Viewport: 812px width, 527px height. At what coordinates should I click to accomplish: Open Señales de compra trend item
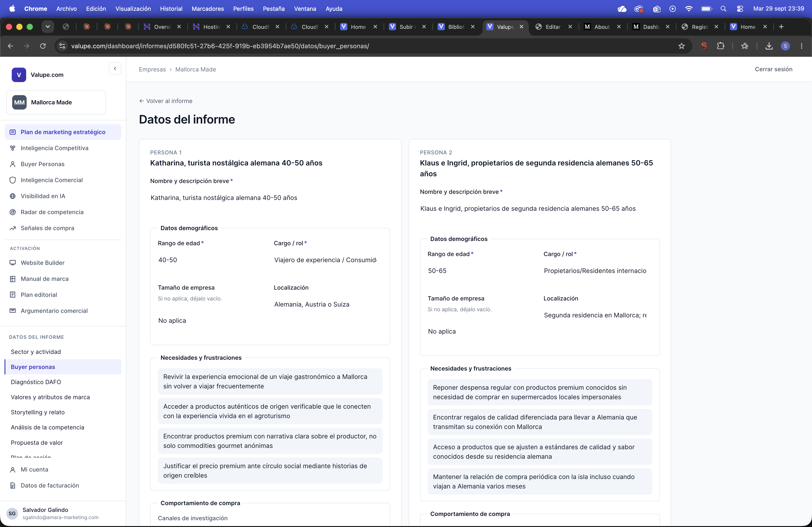point(63,228)
